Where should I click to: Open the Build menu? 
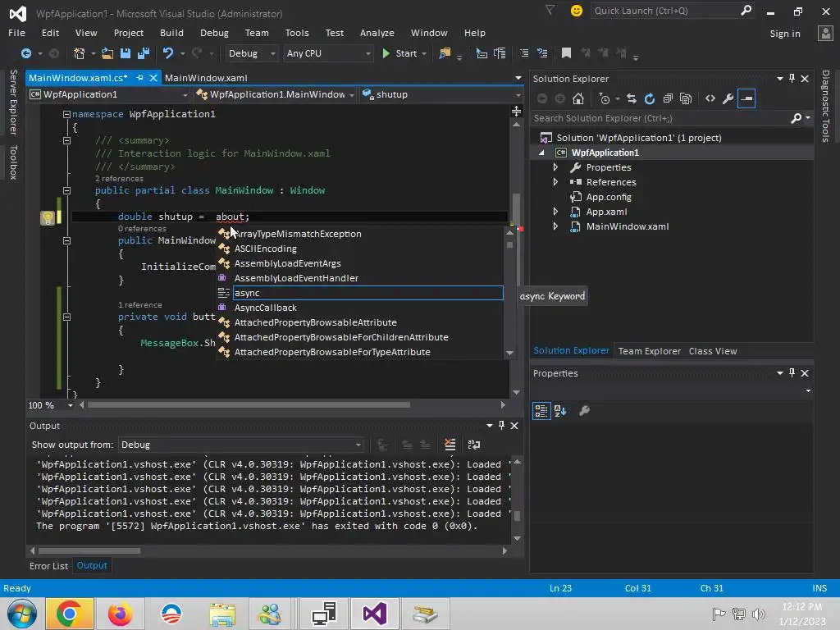pos(171,33)
